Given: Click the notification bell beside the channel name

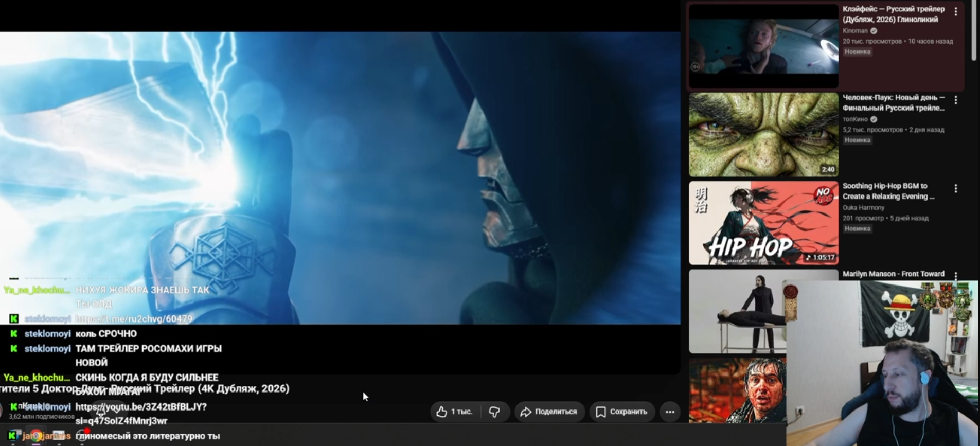Looking at the screenshot, I should 101,411.
